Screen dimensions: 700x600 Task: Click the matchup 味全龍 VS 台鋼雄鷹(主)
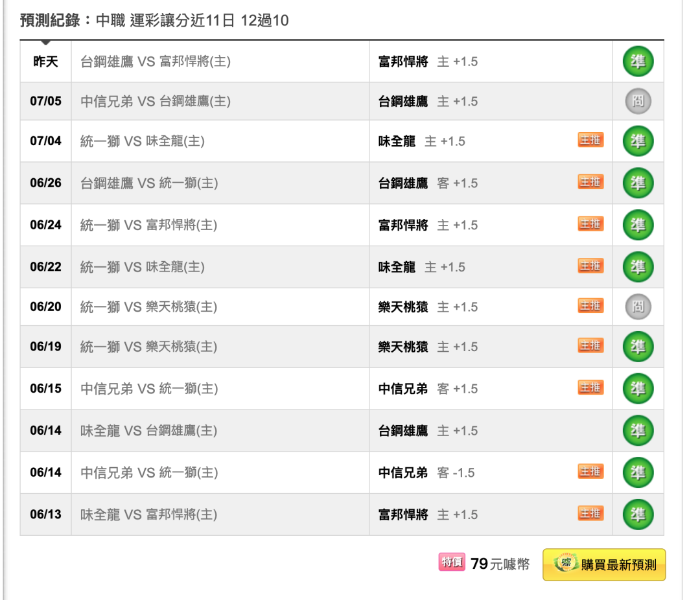148,430
